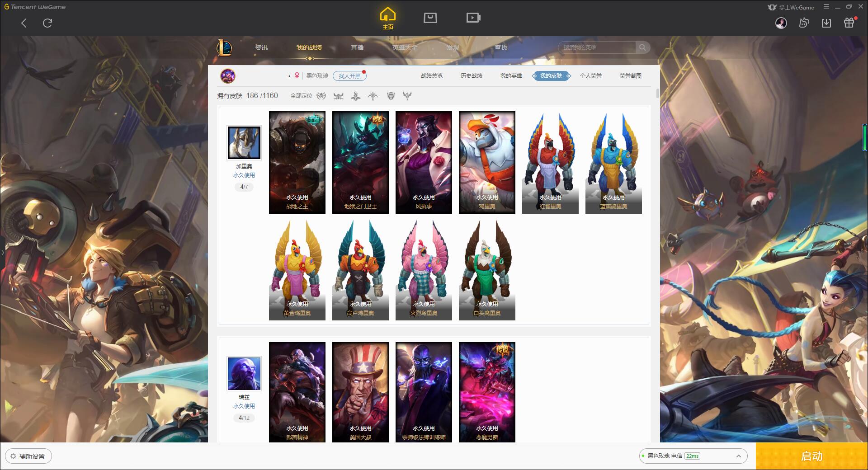The image size is (868, 470).
Task: Click the 搜索我的英雄 search field
Action: [597, 47]
